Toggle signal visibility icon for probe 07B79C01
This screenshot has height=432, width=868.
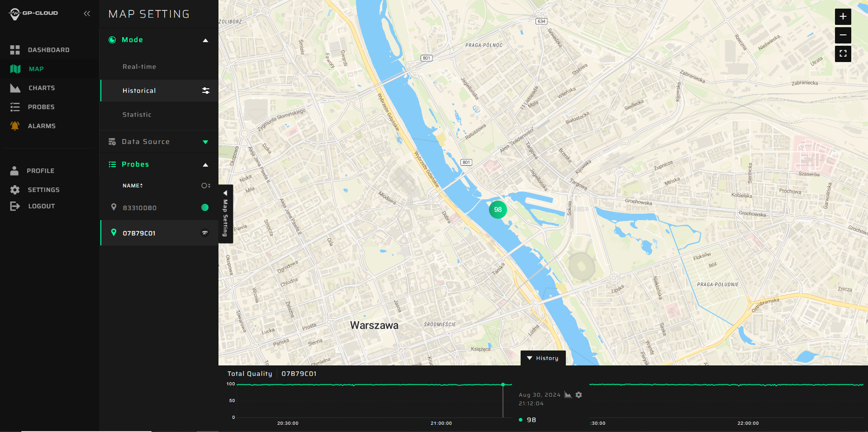(x=205, y=233)
